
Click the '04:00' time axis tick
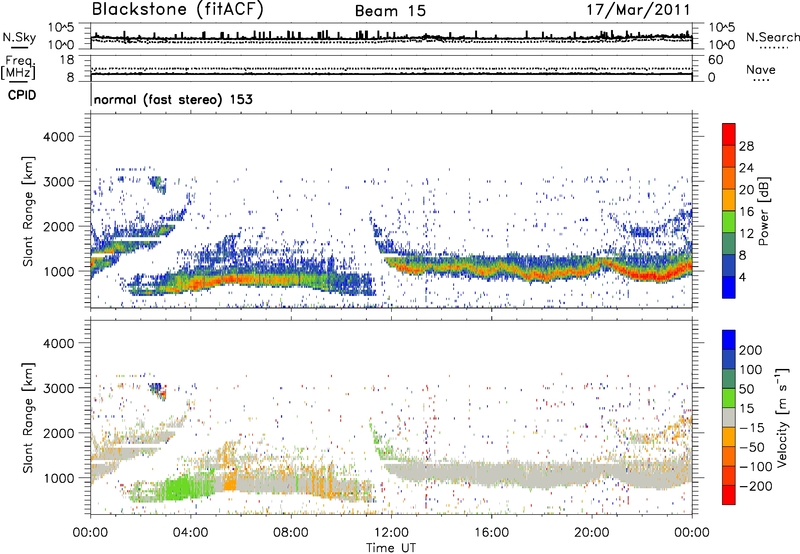point(190,533)
